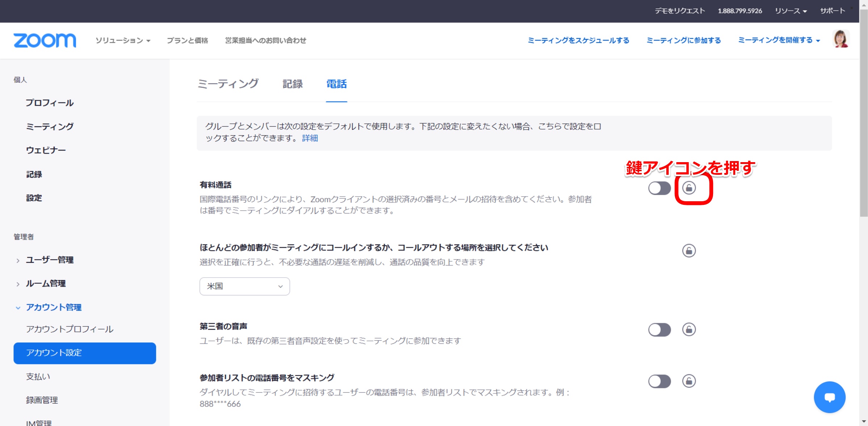868x426 pixels.
Task: Collapse the アカウント管理 section
Action: [54, 307]
